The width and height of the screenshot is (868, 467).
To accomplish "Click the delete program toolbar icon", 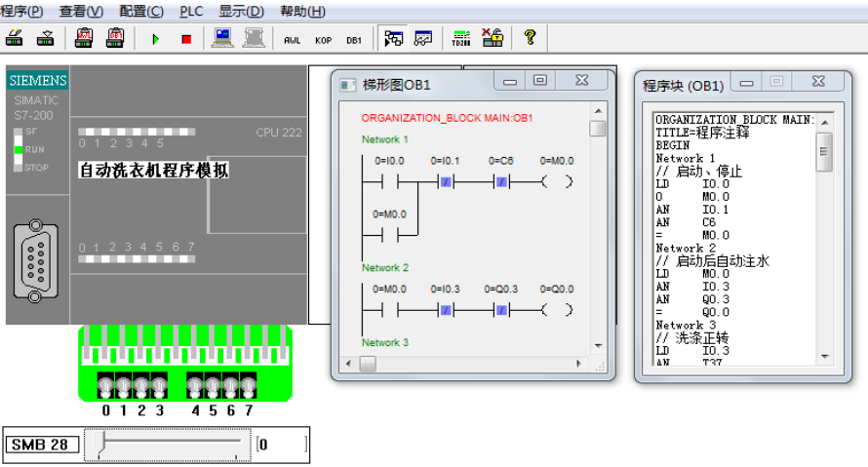I will [15, 38].
